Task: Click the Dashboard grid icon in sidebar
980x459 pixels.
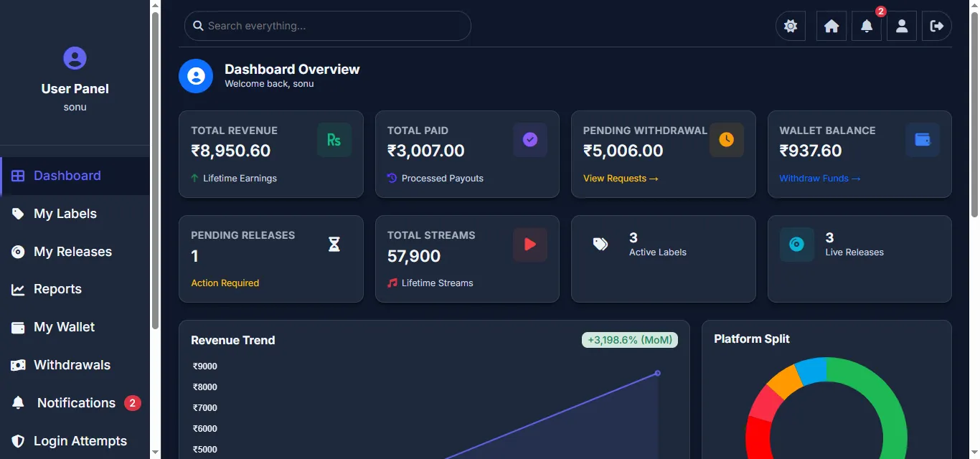Action: pos(18,176)
